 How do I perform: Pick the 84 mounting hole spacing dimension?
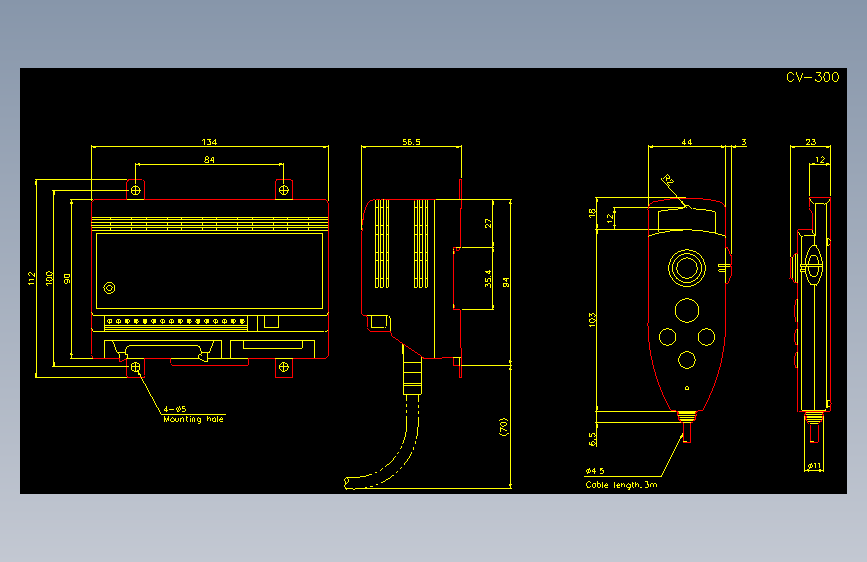(x=209, y=160)
